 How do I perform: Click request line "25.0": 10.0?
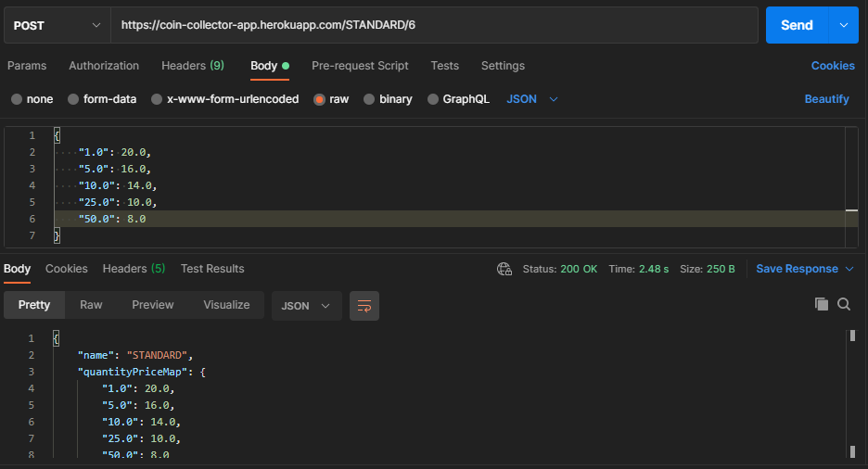[x=118, y=202]
